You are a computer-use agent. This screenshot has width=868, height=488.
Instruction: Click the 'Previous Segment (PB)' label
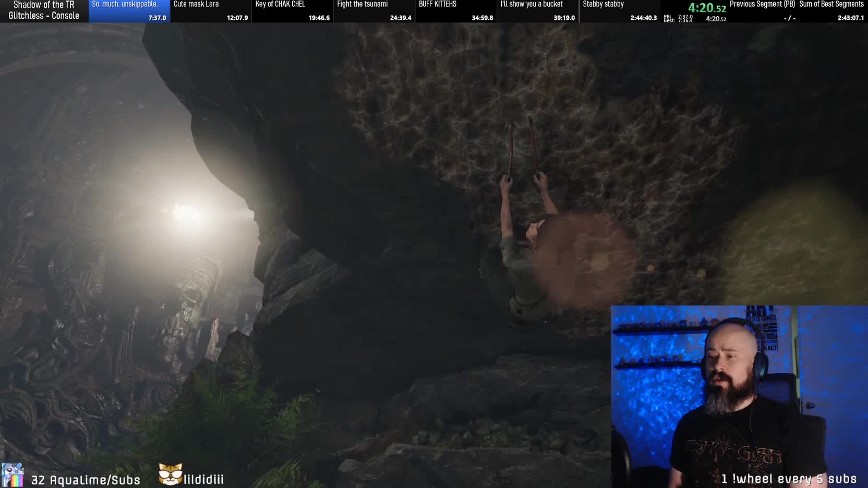tap(762, 4)
